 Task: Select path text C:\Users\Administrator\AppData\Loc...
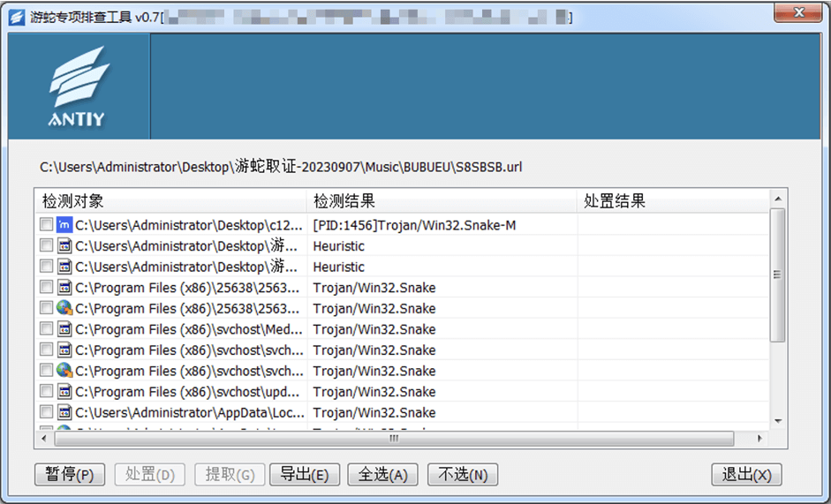190,413
